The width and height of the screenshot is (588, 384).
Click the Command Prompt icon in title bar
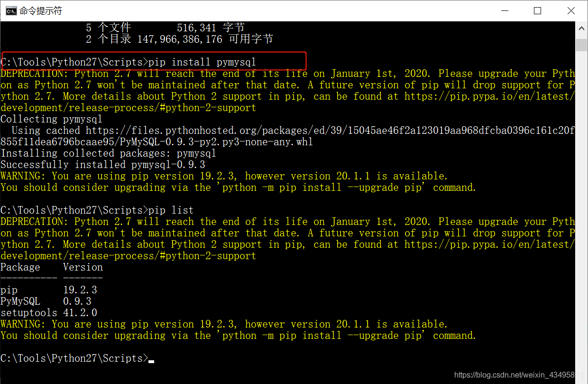pos(11,10)
